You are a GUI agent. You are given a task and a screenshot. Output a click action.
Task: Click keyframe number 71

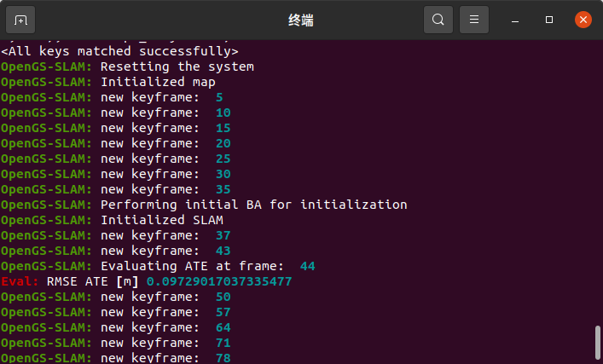(x=223, y=343)
